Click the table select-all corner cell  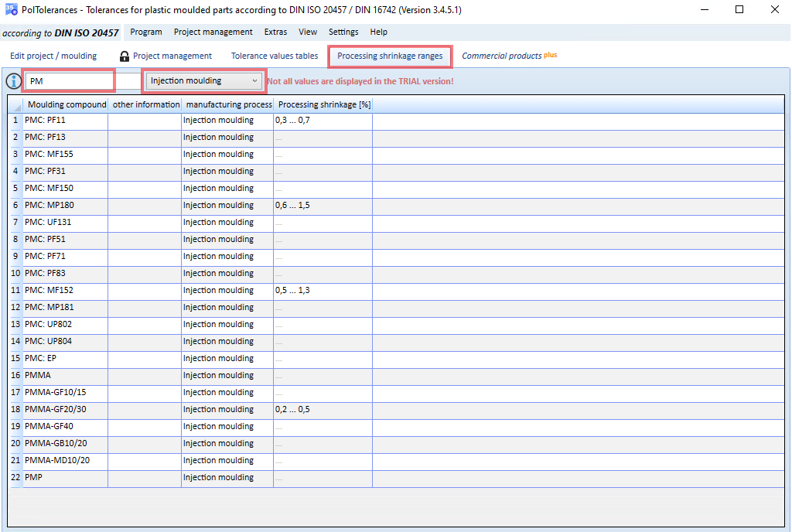click(15, 104)
